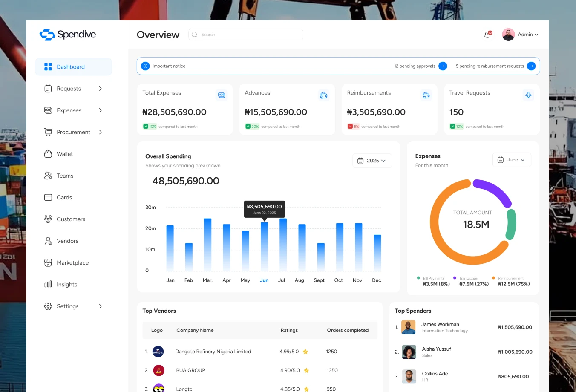
Task: Select James Workman in Top Spenders
Action: point(440,324)
